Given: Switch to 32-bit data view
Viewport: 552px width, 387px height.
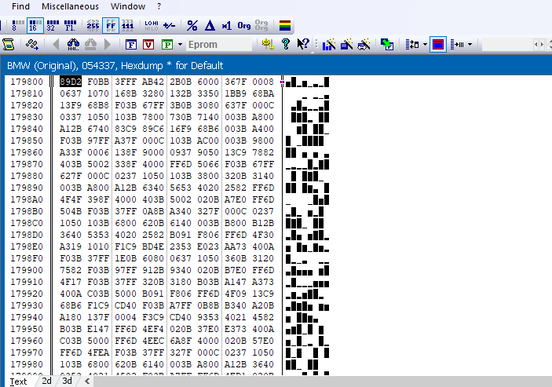Looking at the screenshot, I should pyautogui.click(x=52, y=25).
